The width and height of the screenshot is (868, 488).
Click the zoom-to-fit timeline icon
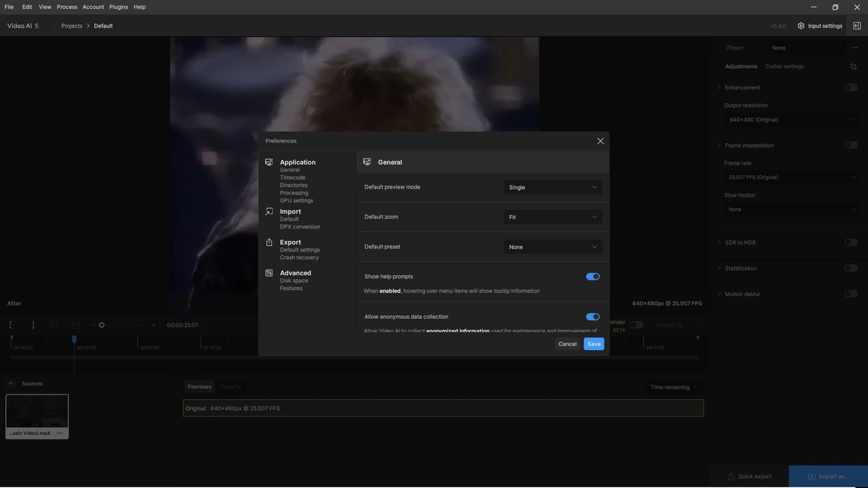[x=76, y=325]
